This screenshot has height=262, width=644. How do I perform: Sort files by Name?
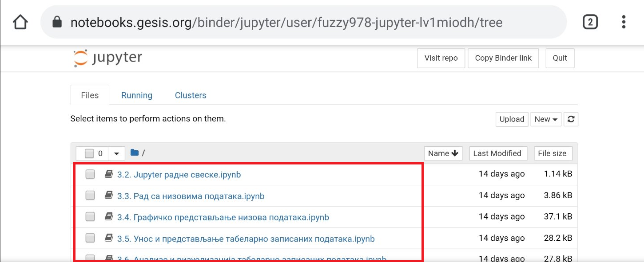click(x=443, y=153)
